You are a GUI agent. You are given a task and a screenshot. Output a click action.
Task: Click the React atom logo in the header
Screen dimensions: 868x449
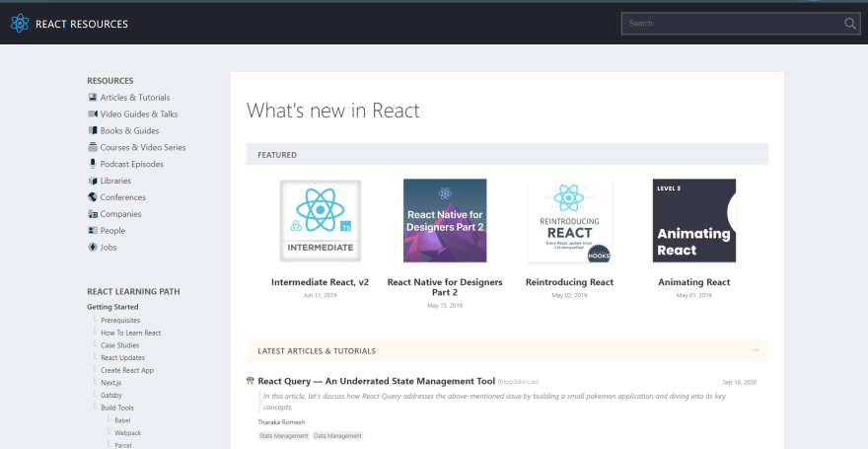pos(20,24)
